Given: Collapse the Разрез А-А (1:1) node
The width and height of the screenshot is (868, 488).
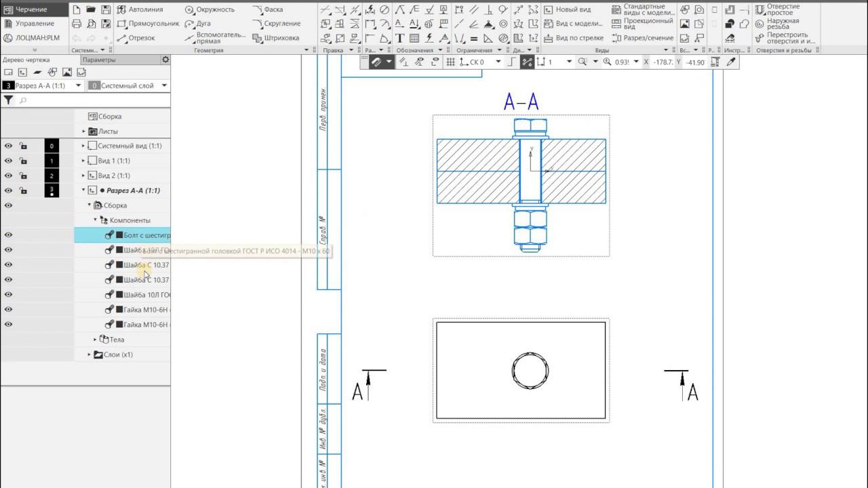Looking at the screenshot, I should tap(84, 190).
